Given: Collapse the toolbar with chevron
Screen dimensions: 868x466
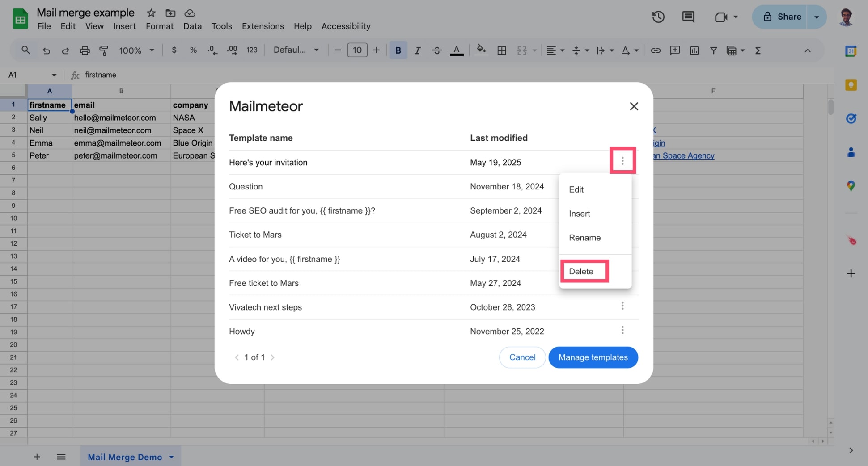Looking at the screenshot, I should [x=807, y=50].
